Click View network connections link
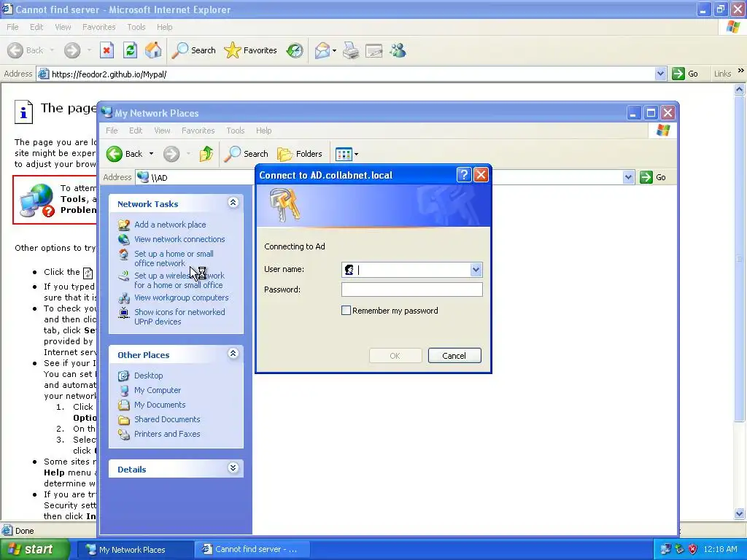The height and width of the screenshot is (560, 747). (179, 239)
